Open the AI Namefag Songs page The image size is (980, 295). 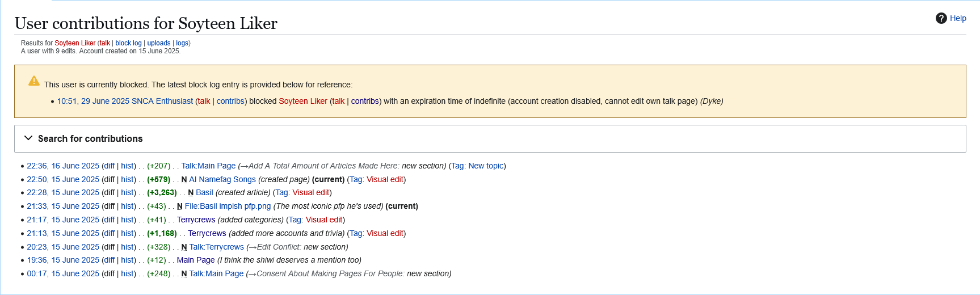click(222, 179)
